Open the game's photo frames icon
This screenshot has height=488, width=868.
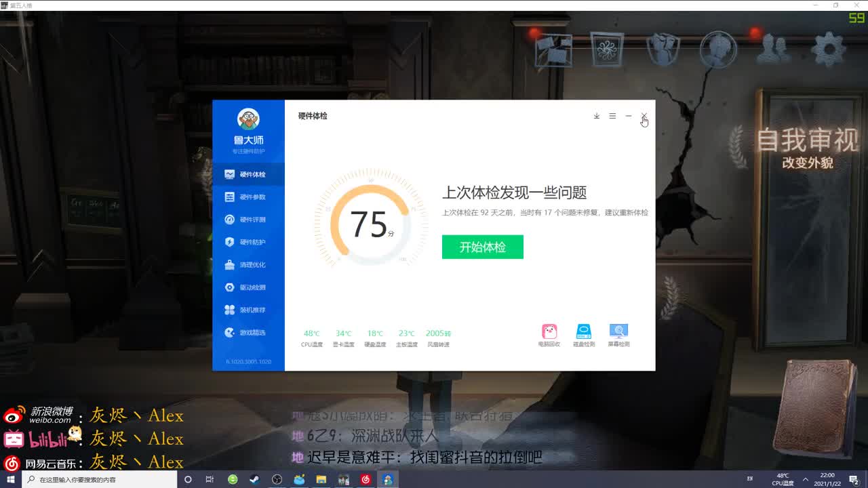click(554, 49)
